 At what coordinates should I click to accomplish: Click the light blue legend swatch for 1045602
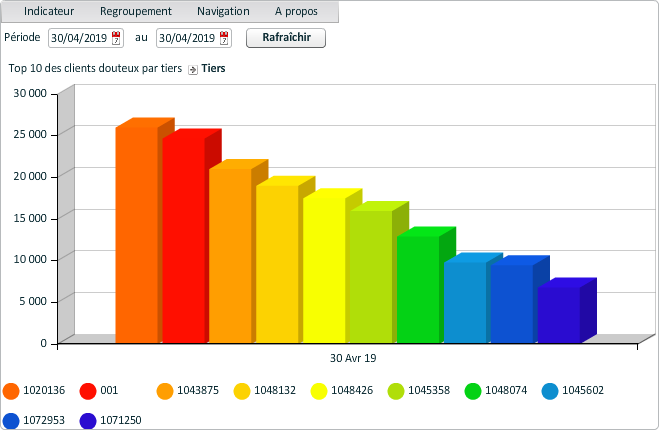tap(550, 391)
